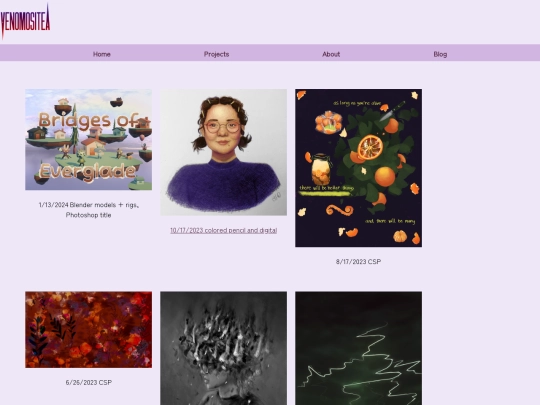Select the 8/17/2023 CSP caption

point(359,262)
